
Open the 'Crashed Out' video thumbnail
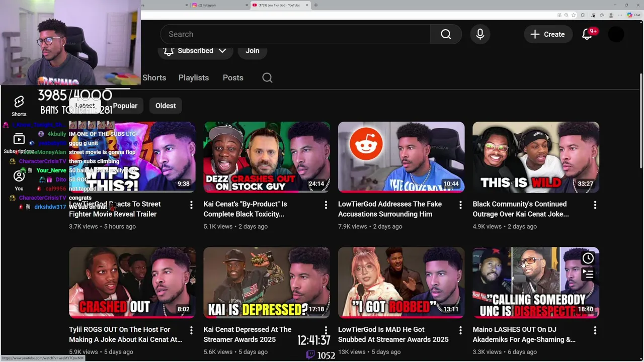tap(132, 283)
